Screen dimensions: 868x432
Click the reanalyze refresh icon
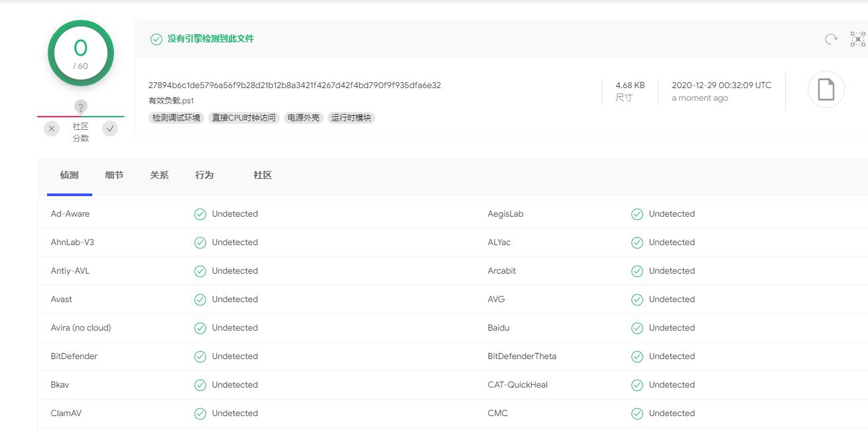(831, 39)
